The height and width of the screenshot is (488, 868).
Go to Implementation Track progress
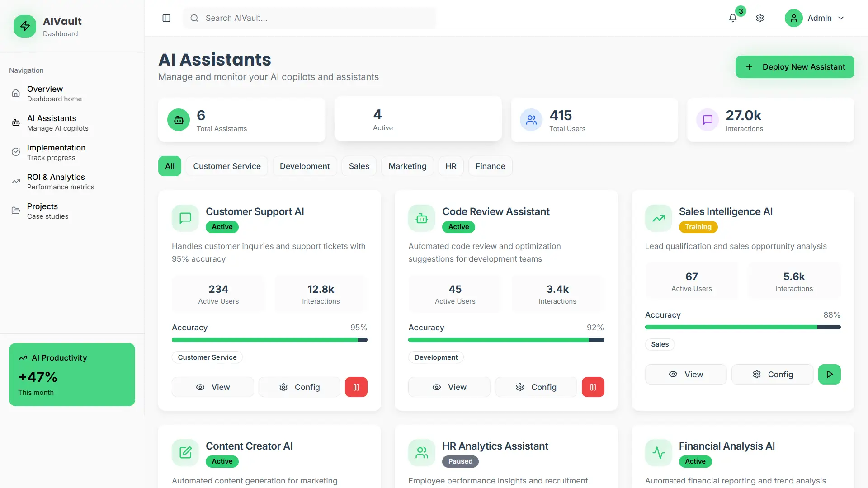[72, 152]
